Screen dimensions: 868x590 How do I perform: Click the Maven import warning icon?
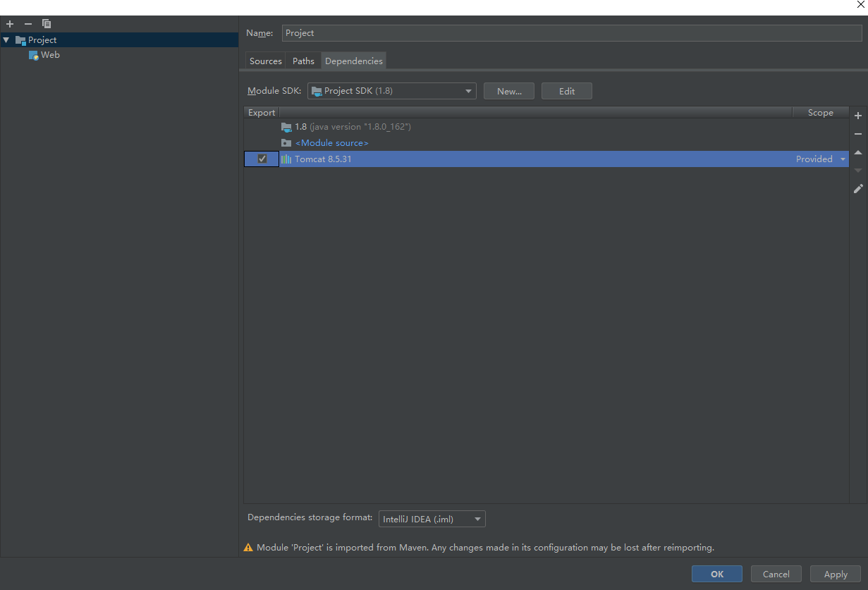[248, 548]
